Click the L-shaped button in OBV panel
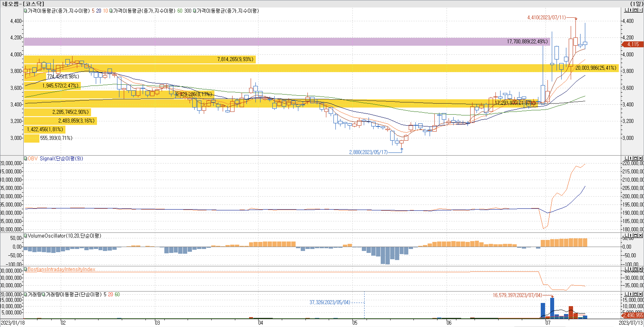644x327 pixels. click(x=626, y=158)
